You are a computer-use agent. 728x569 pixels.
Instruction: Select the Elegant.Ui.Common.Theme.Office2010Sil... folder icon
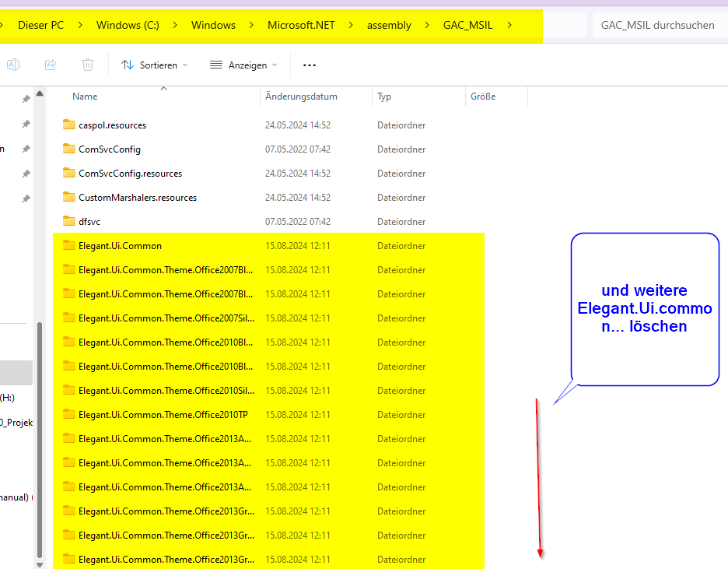[x=69, y=390]
